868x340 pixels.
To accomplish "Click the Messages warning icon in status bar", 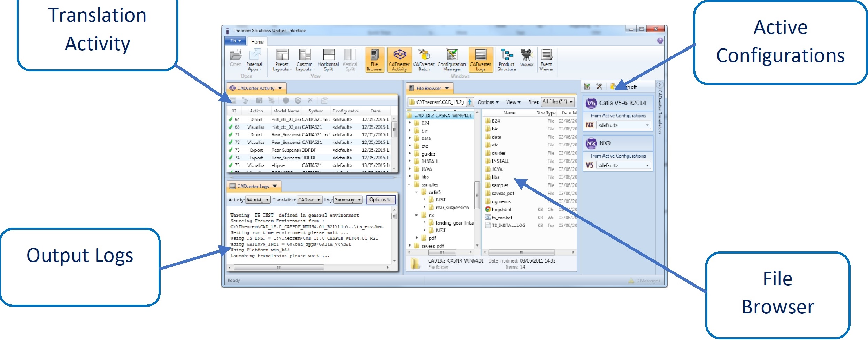I will click(x=631, y=281).
